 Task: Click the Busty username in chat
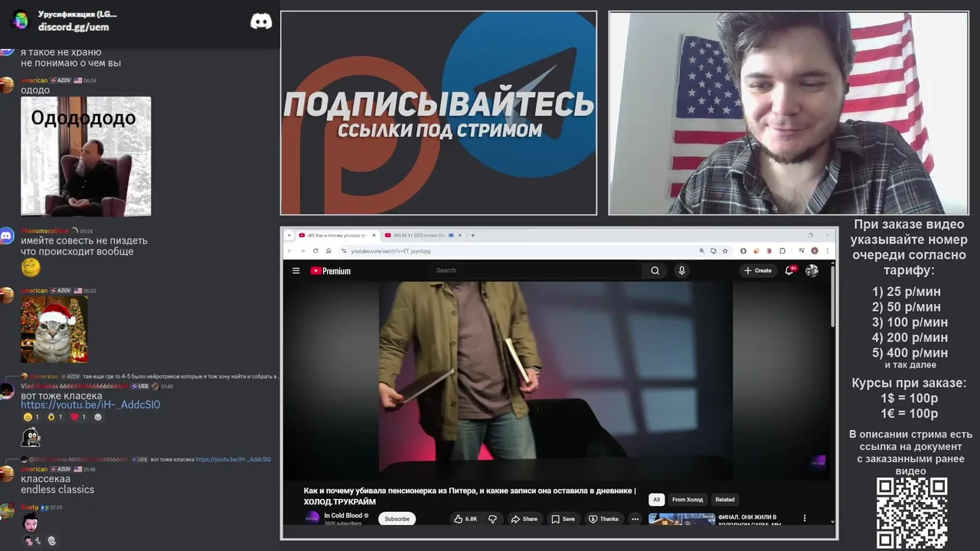pyautogui.click(x=29, y=507)
